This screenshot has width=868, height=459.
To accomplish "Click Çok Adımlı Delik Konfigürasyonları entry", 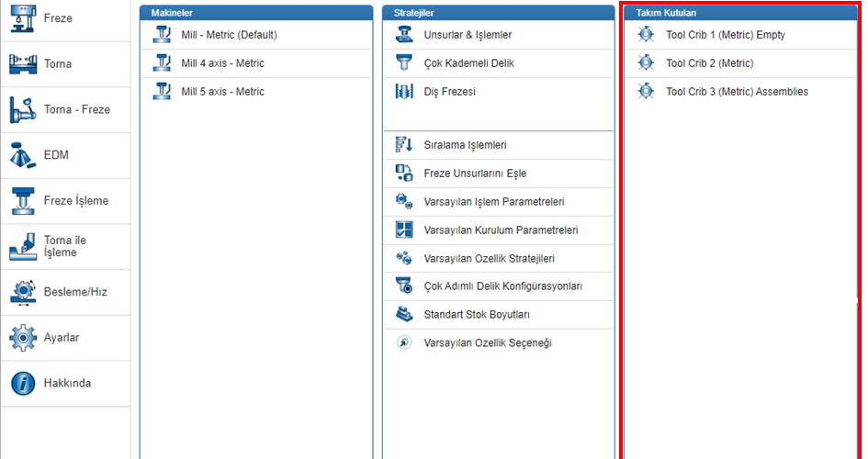I will (x=502, y=286).
